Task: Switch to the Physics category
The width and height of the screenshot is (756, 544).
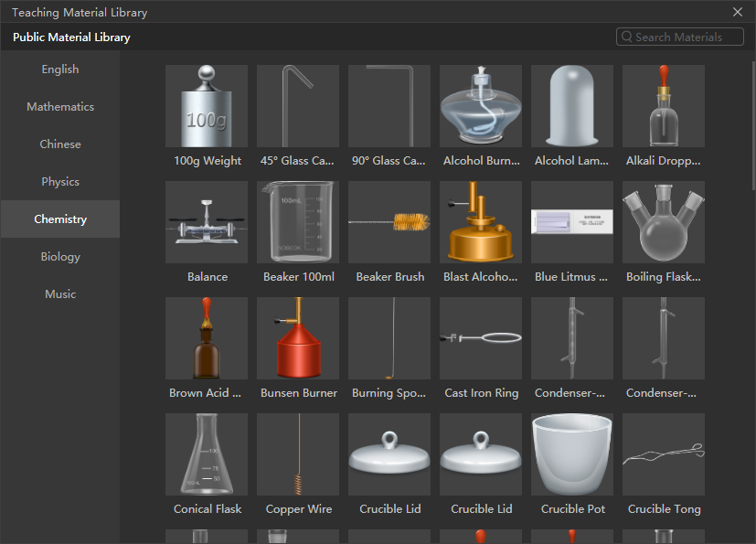Action: (60, 182)
